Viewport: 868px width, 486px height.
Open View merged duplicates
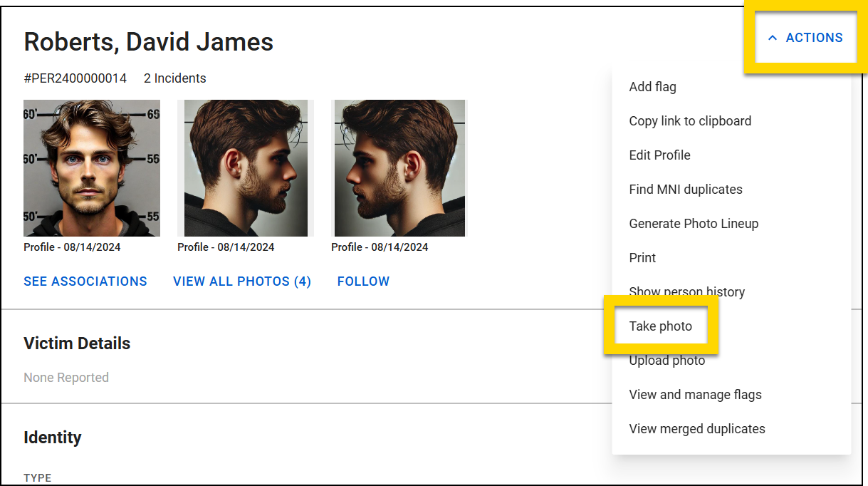[x=697, y=428]
